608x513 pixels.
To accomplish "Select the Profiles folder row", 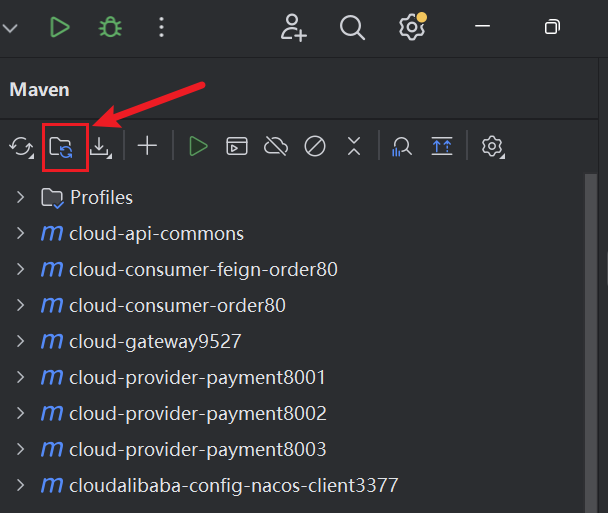I will point(292,197).
